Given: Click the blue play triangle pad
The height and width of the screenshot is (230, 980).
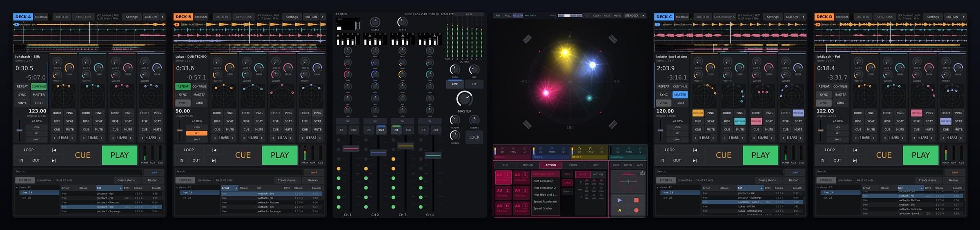Looking at the screenshot, I should (x=619, y=200).
